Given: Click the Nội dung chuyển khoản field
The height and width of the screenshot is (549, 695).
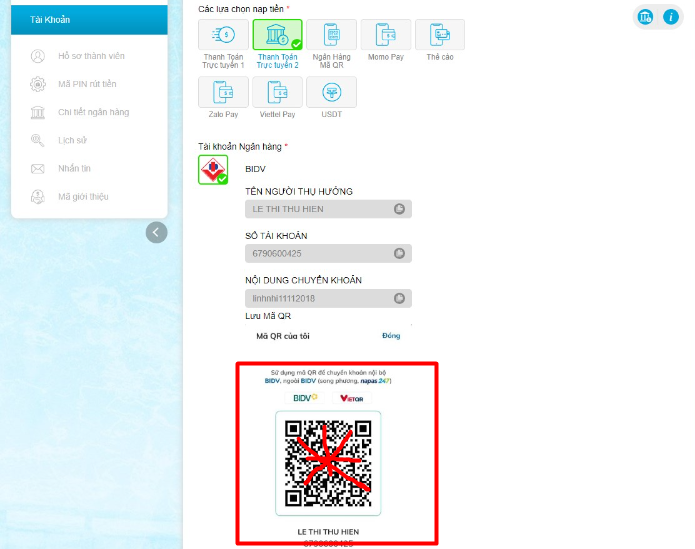Looking at the screenshot, I should (328, 298).
